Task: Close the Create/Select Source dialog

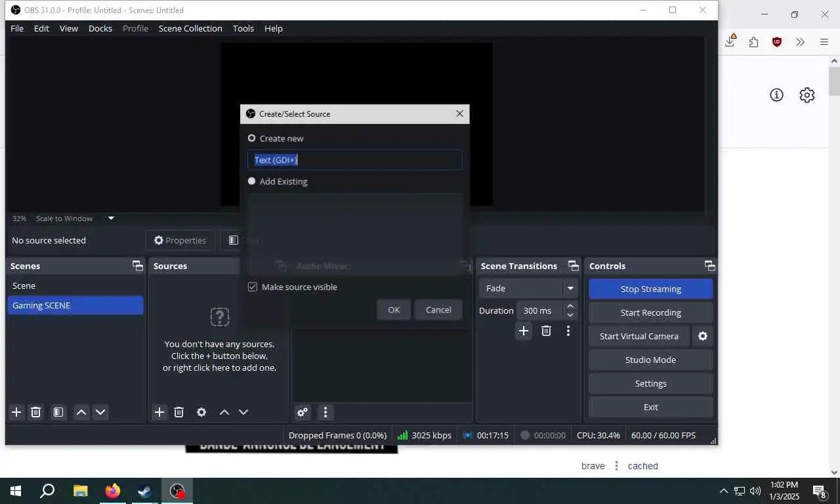Action: (x=459, y=114)
